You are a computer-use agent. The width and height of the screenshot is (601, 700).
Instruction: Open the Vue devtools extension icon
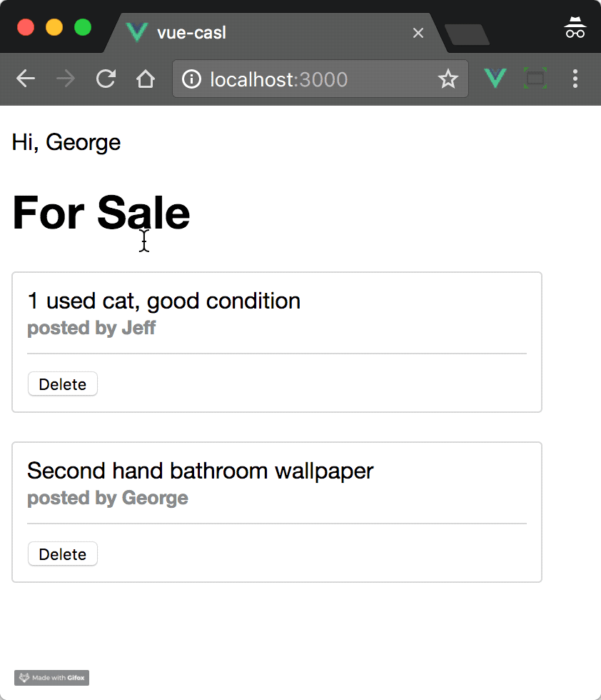(495, 79)
